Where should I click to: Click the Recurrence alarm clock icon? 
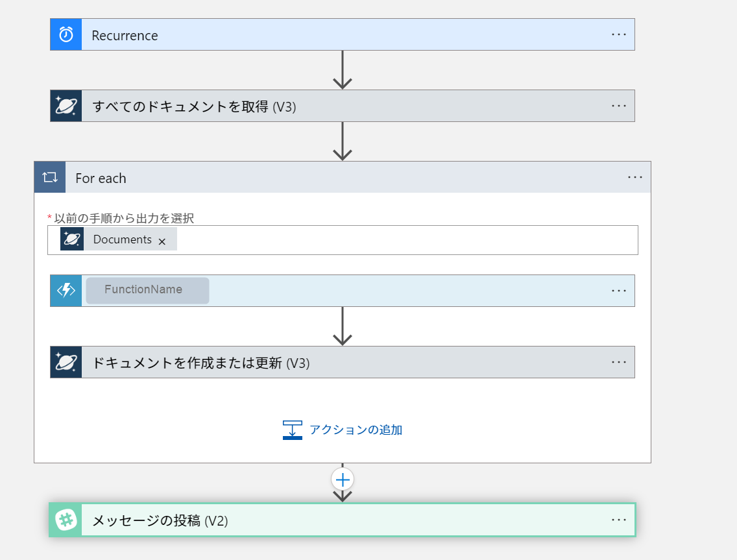(x=66, y=34)
